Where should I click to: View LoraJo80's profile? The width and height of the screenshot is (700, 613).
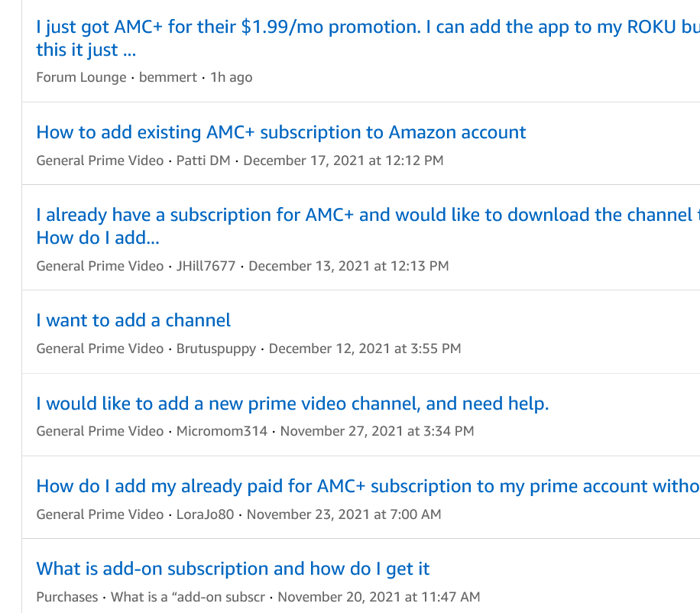pyautogui.click(x=205, y=514)
